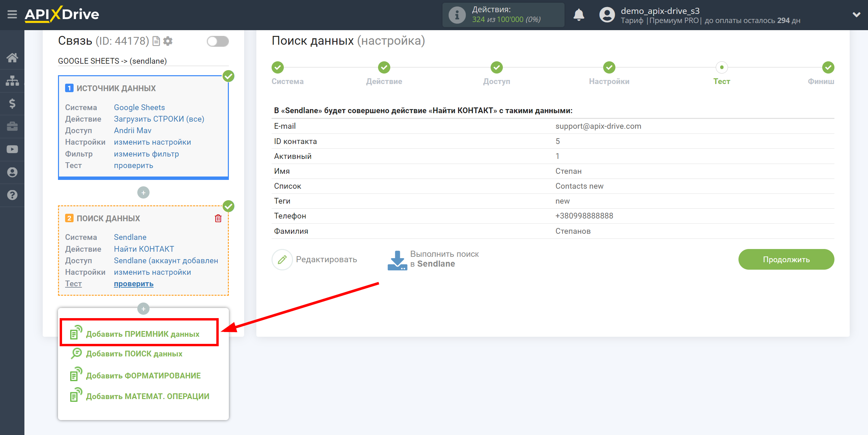
Task: Expand the account dropdown chevron
Action: [856, 15]
